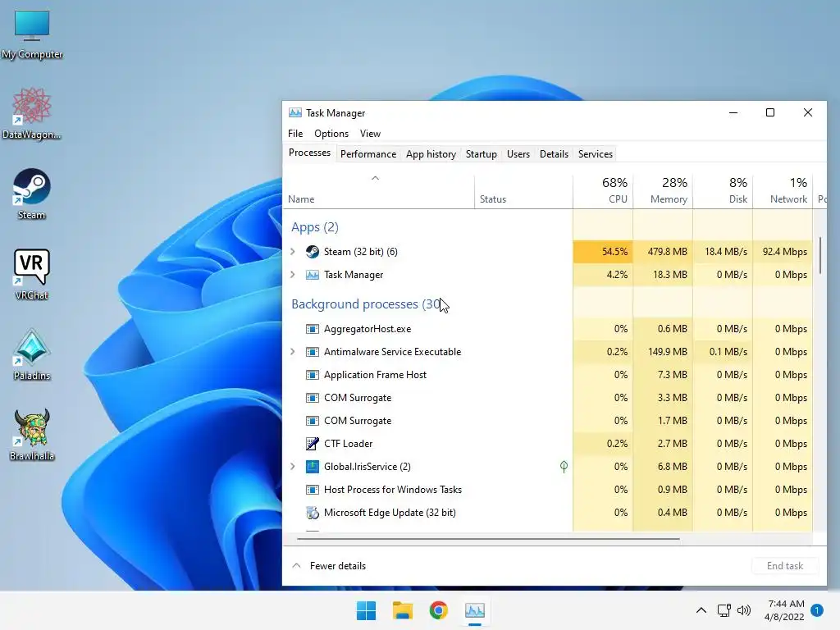Open the Windows Start menu

[367, 610]
